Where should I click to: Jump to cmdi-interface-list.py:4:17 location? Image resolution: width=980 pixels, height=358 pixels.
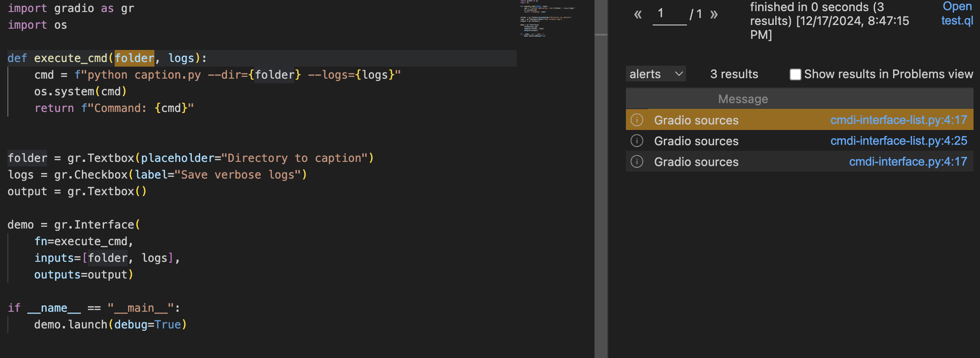pos(898,120)
